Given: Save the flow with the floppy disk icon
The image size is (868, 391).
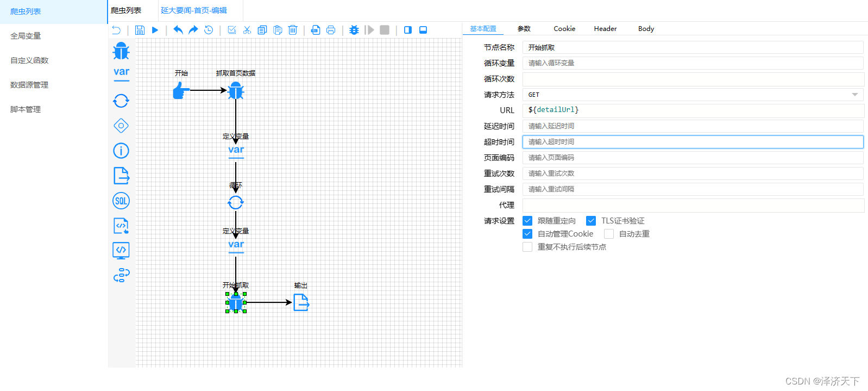Looking at the screenshot, I should pos(140,30).
